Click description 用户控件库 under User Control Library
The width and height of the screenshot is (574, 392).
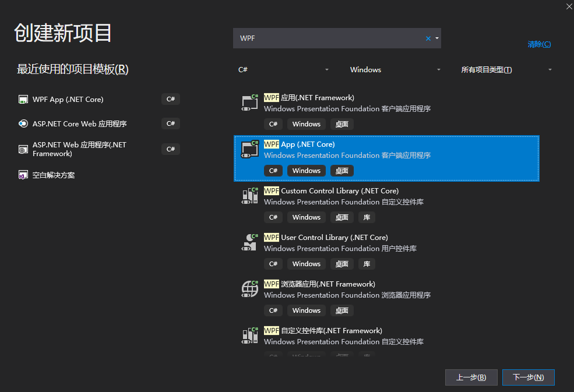coord(399,249)
